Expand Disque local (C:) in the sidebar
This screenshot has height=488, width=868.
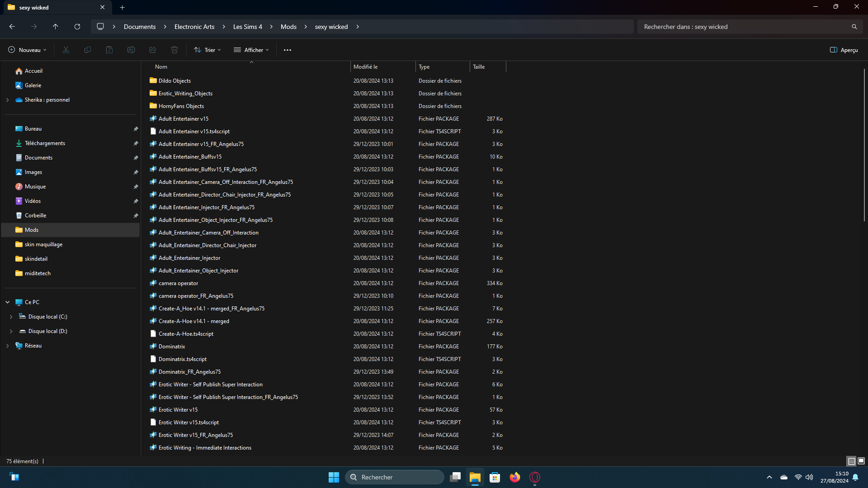tap(11, 317)
